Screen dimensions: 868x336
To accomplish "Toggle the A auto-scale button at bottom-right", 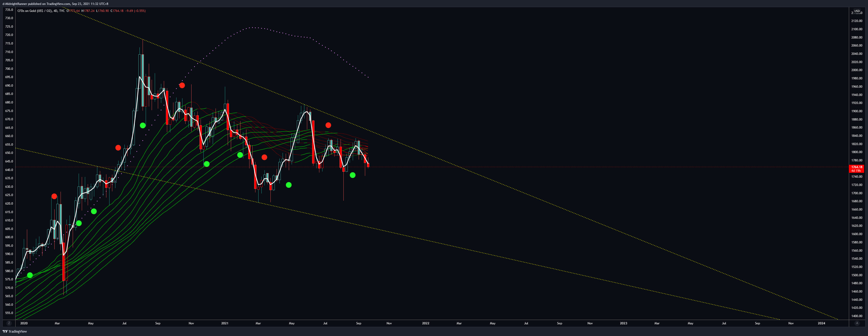I will point(857,323).
